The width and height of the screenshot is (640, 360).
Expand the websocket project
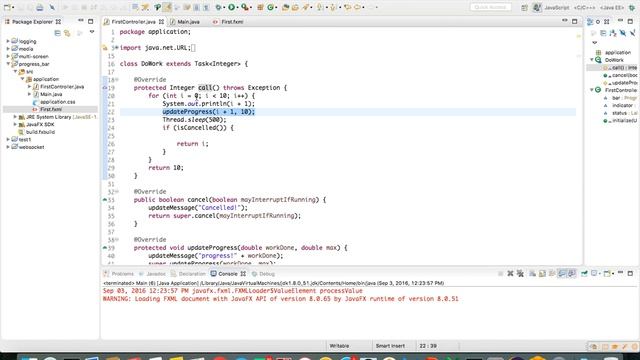tap(8, 147)
